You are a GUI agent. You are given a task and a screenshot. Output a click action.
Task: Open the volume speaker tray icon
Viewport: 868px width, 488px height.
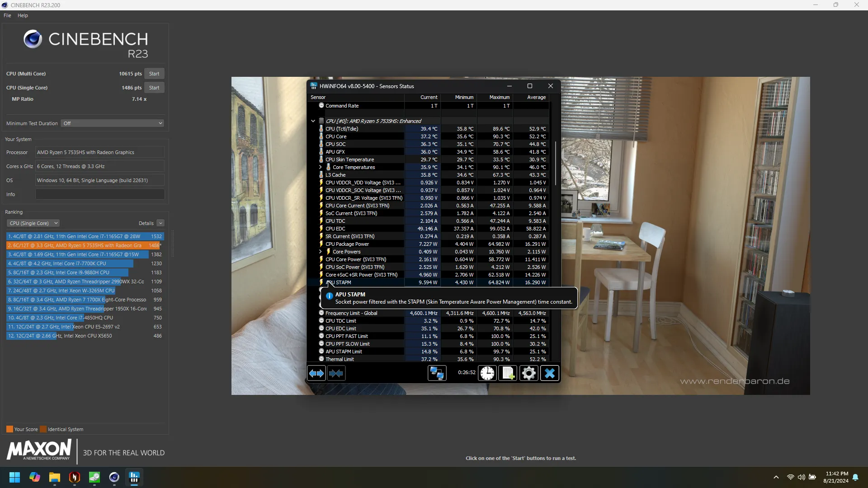click(802, 477)
